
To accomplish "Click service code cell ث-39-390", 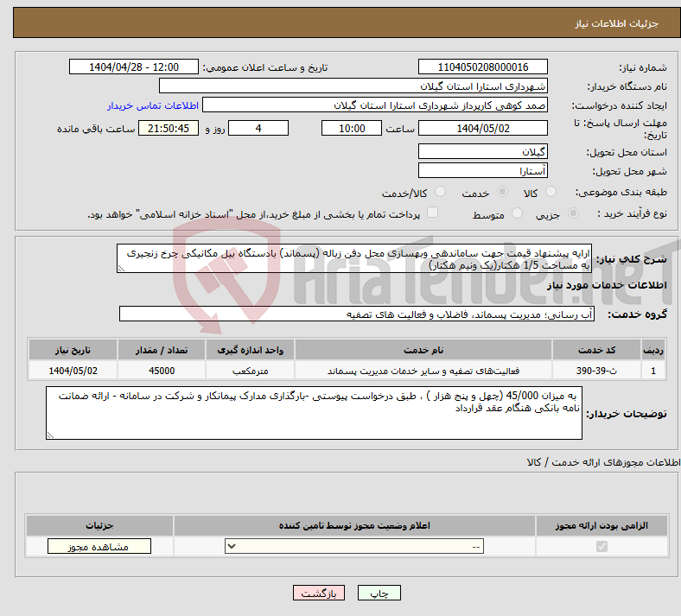I will [x=597, y=371].
